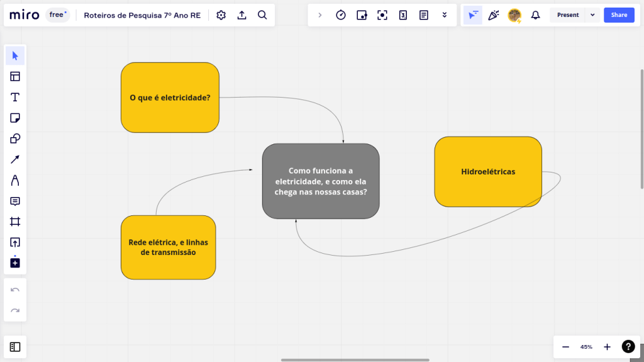Expand the Present options dropdown arrow

[592, 15]
